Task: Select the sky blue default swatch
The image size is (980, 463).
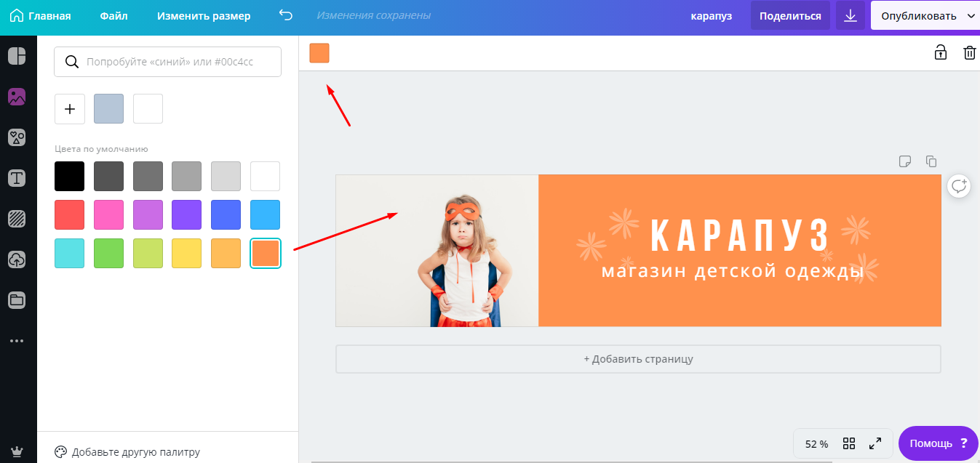Action: point(265,214)
